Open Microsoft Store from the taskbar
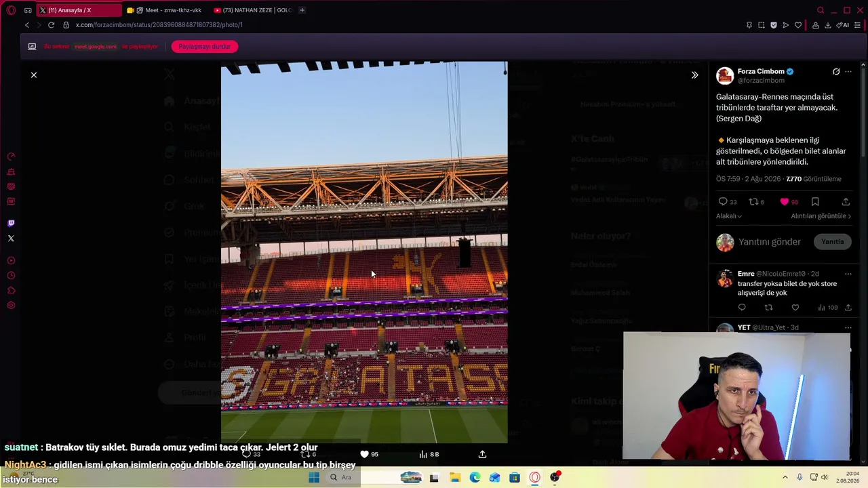868x488 pixels. pyautogui.click(x=515, y=477)
